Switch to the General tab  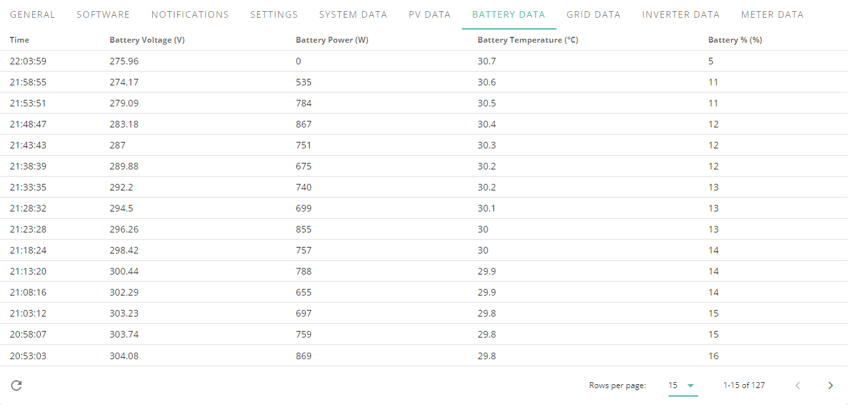pos(33,14)
